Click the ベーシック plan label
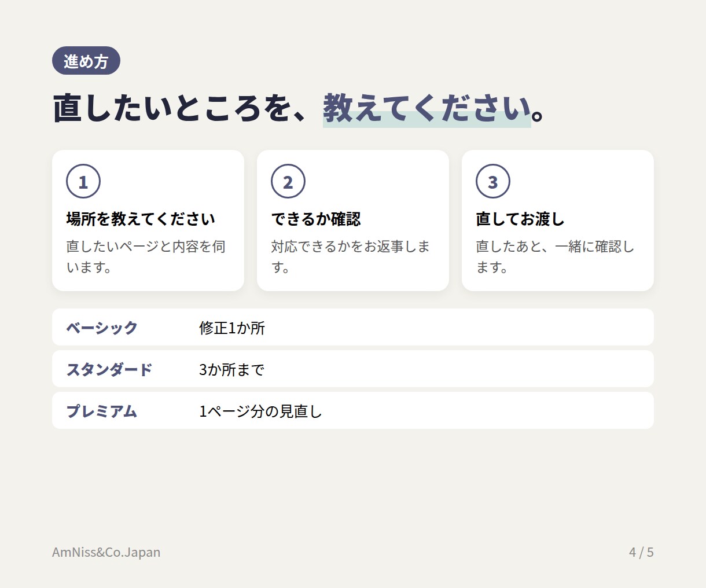This screenshot has width=706, height=588. coord(102,328)
